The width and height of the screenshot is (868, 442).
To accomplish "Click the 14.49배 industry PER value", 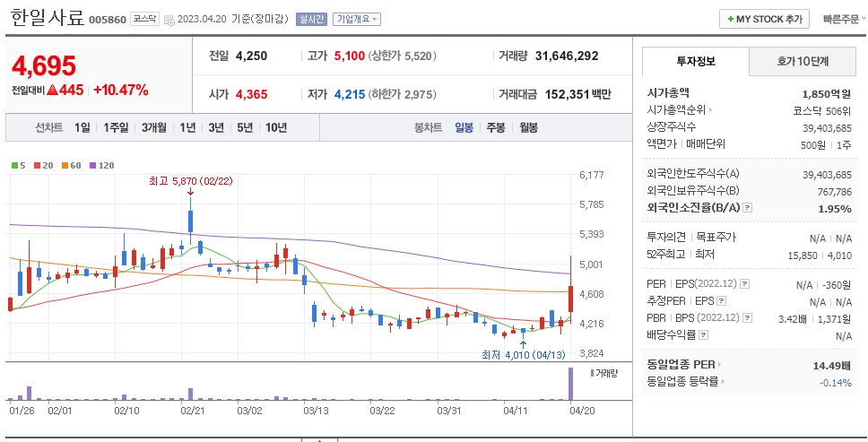I will pos(831,366).
